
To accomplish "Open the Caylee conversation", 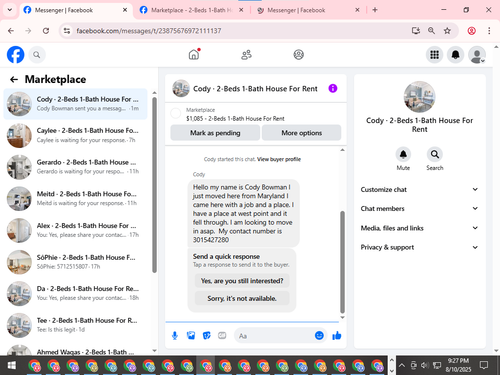I will (76, 135).
